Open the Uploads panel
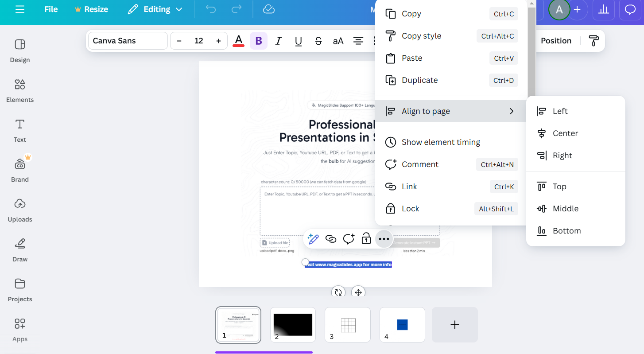 pyautogui.click(x=20, y=210)
